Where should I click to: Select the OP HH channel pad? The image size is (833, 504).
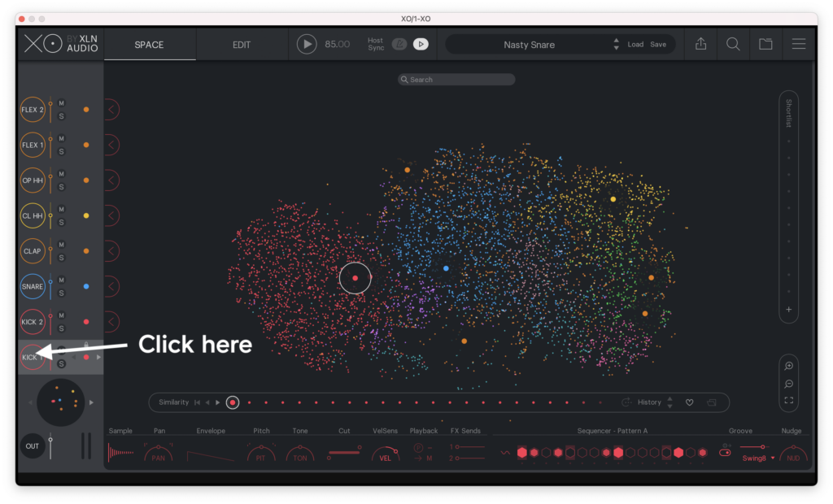[x=33, y=180]
